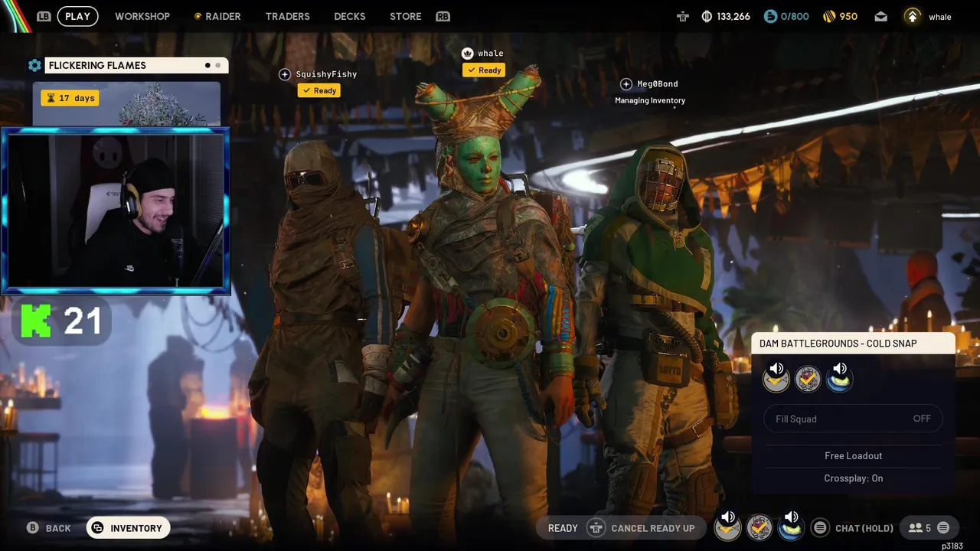The image size is (980, 551).
Task: Toggle Fill Squad setting
Action: tap(853, 419)
